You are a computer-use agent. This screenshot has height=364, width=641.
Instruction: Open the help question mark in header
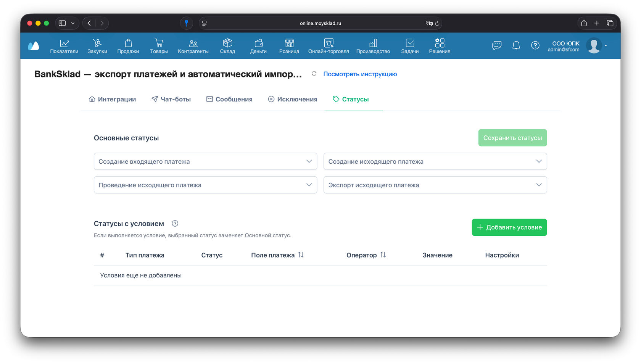pos(535,45)
